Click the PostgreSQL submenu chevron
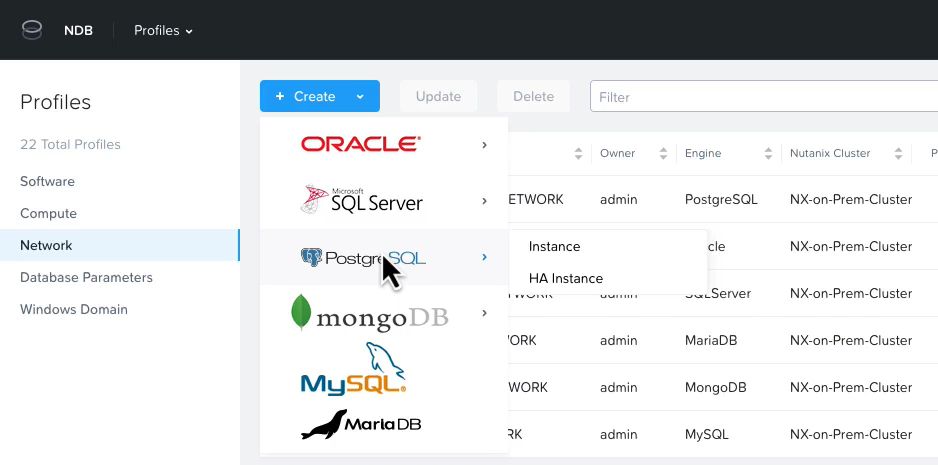The width and height of the screenshot is (938, 465). 484,257
